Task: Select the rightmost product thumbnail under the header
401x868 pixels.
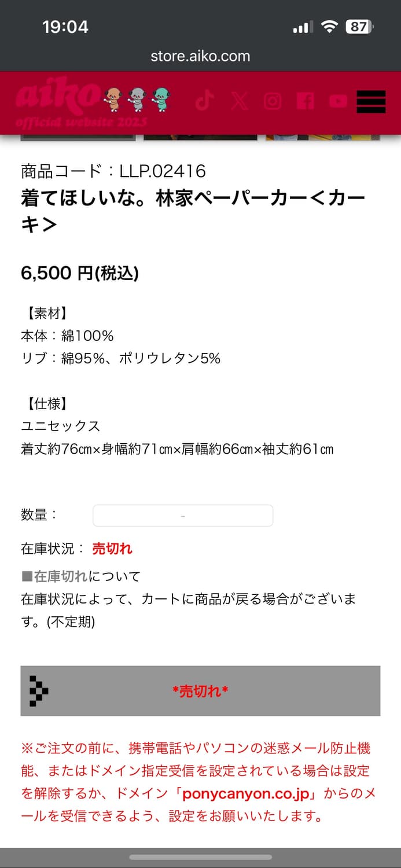Action: pyautogui.click(x=323, y=138)
